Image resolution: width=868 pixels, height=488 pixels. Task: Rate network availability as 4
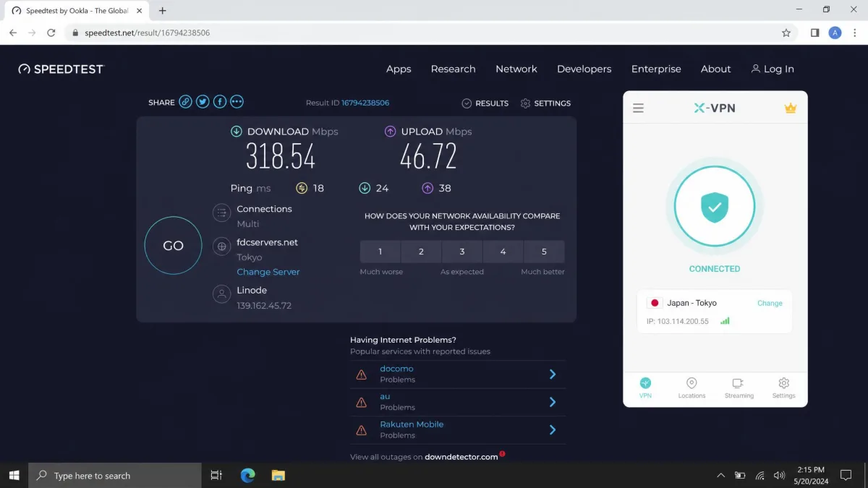(503, 252)
